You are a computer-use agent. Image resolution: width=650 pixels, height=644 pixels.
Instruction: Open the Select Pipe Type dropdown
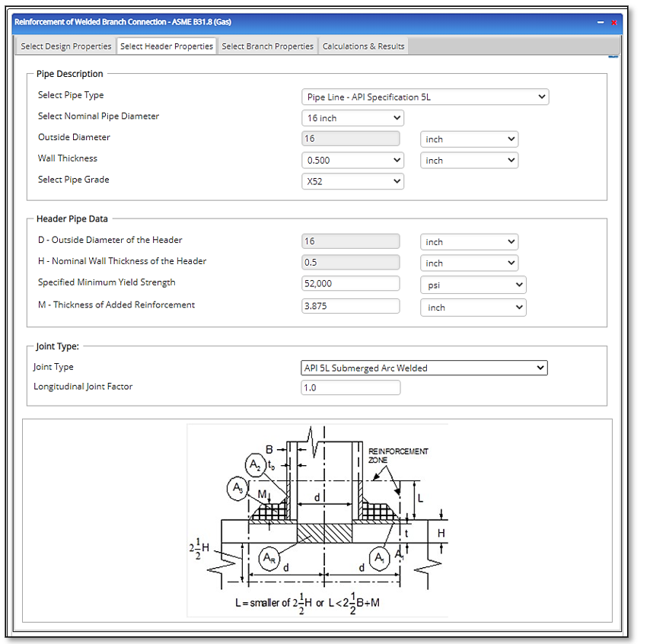point(425,97)
